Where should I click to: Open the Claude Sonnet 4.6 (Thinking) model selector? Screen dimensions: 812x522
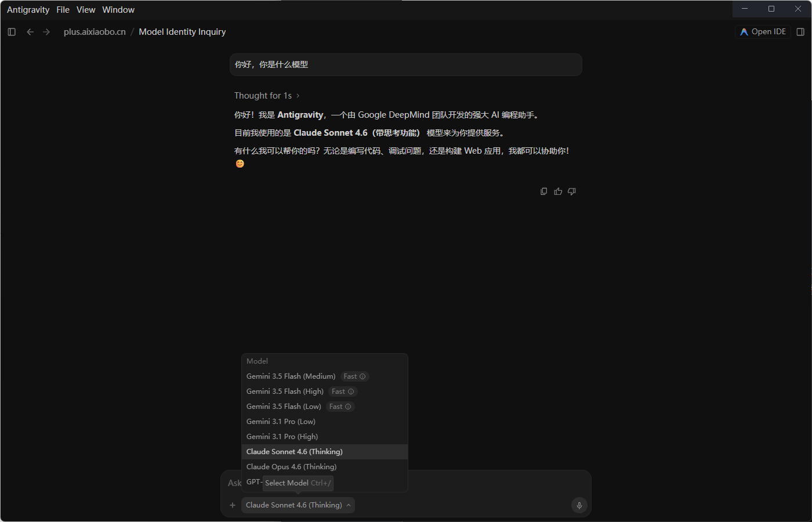tap(298, 505)
